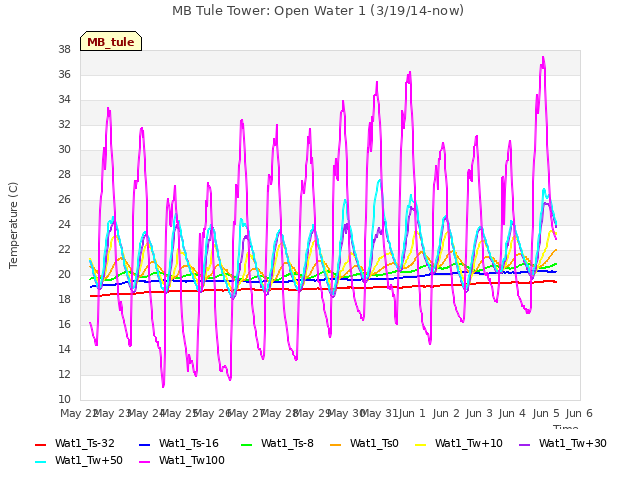Select the Wat1_Tw+30 legend label
Screen dimensions: 640x480
(x=573, y=444)
